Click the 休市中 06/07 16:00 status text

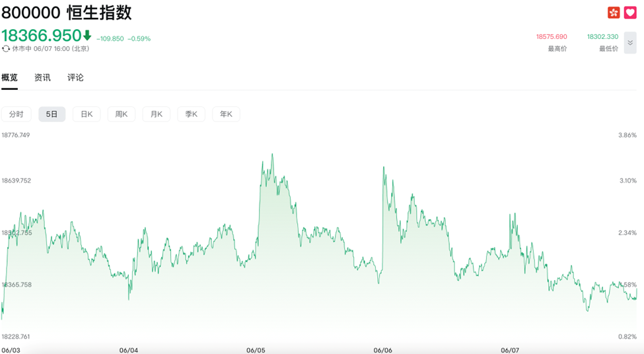pos(50,48)
